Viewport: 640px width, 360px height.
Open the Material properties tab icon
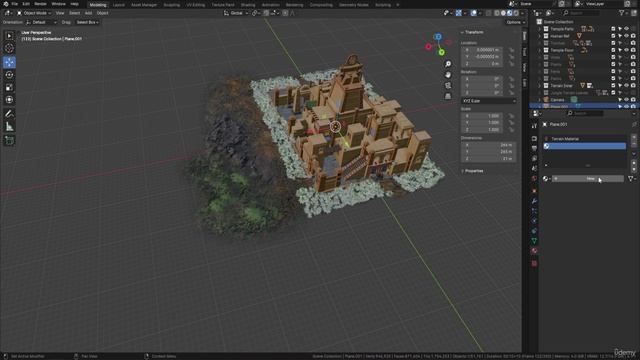point(534,251)
